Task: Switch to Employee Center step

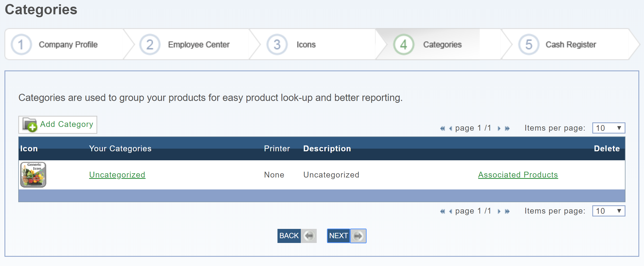Action: (x=199, y=45)
